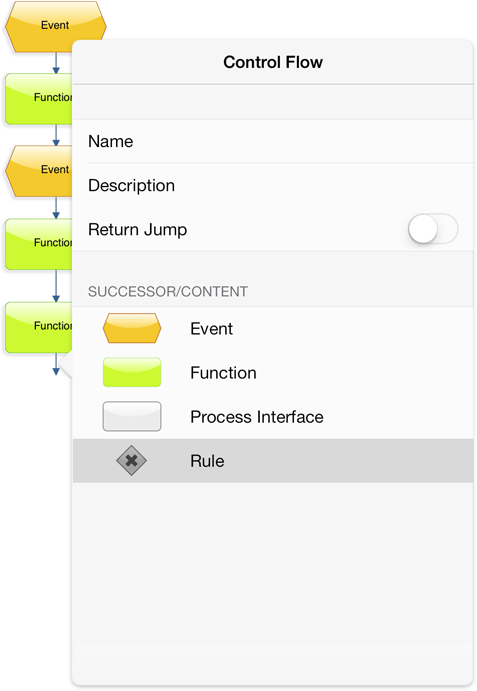Click the top Event hexagon in the diagram
477x691 pixels.
[x=56, y=26]
